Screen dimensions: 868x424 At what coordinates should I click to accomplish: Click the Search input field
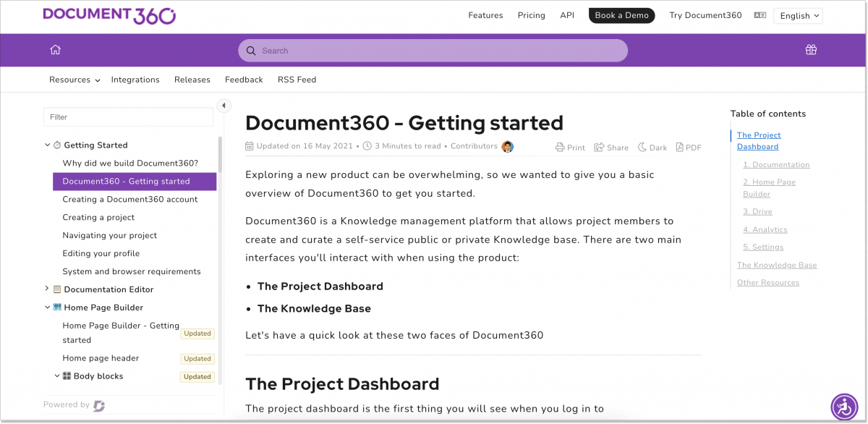[433, 51]
